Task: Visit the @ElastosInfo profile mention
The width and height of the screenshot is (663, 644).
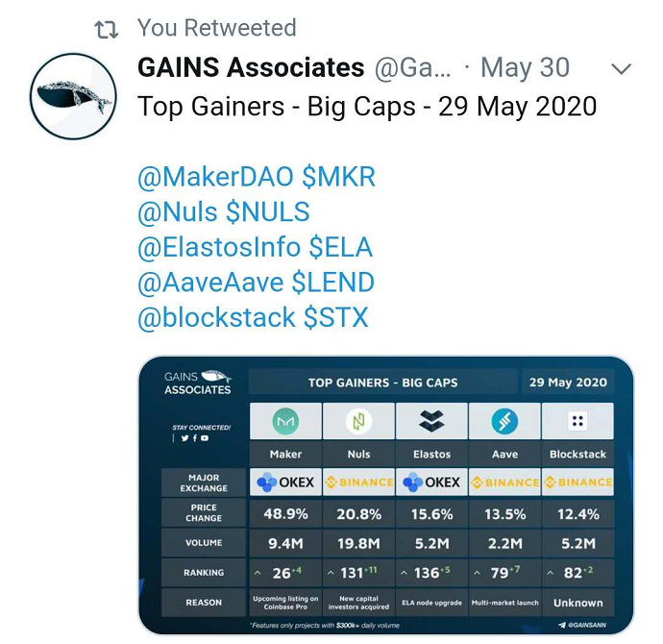Action: [x=219, y=247]
